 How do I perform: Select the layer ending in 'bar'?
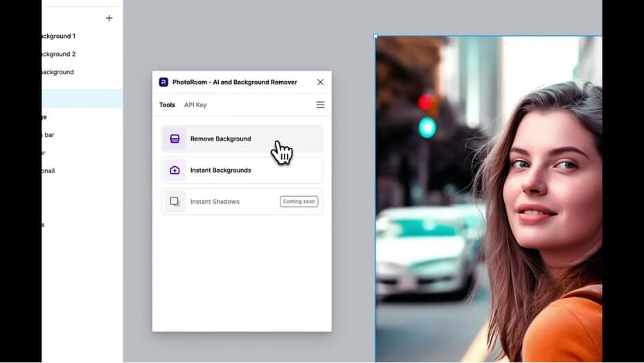(x=48, y=134)
